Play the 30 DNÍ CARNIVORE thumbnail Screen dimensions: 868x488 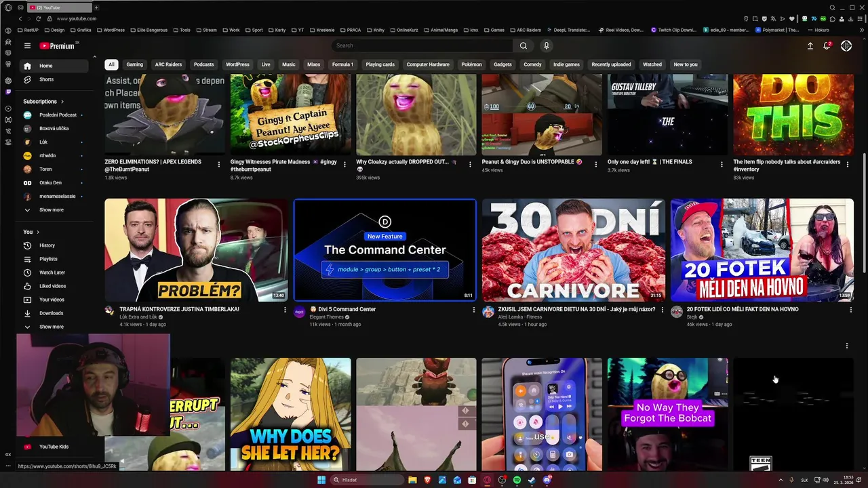574,250
